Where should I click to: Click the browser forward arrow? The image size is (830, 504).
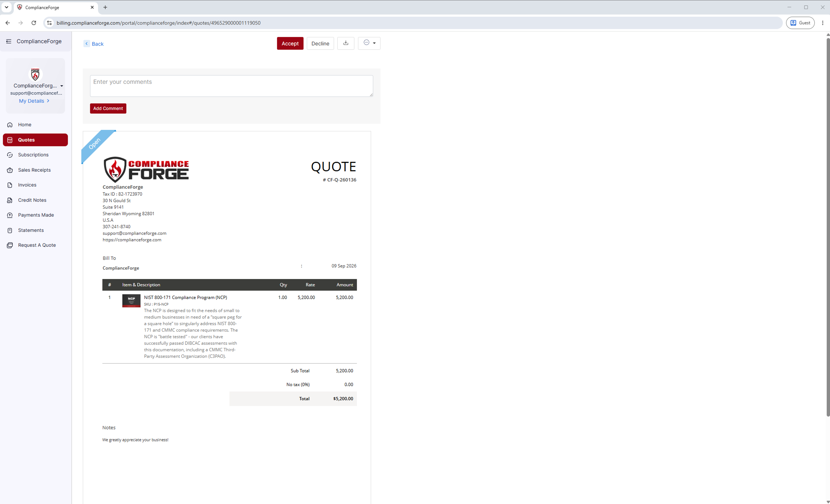pyautogui.click(x=21, y=23)
